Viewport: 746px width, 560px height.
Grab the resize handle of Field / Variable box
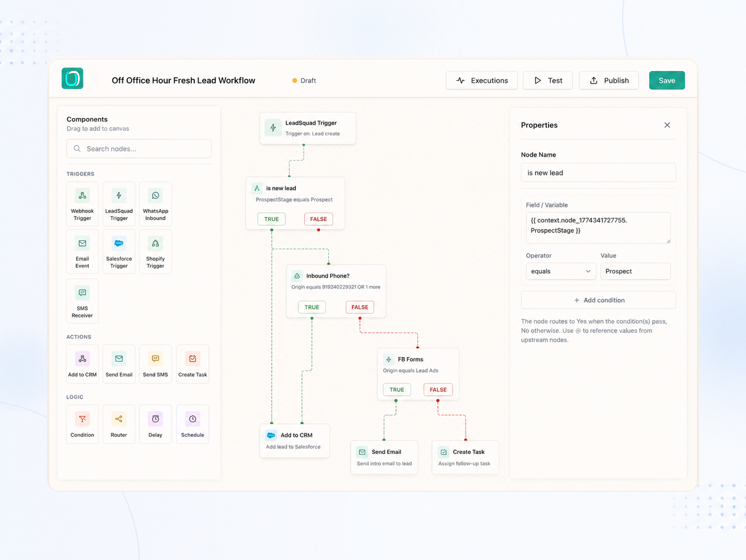[668, 241]
